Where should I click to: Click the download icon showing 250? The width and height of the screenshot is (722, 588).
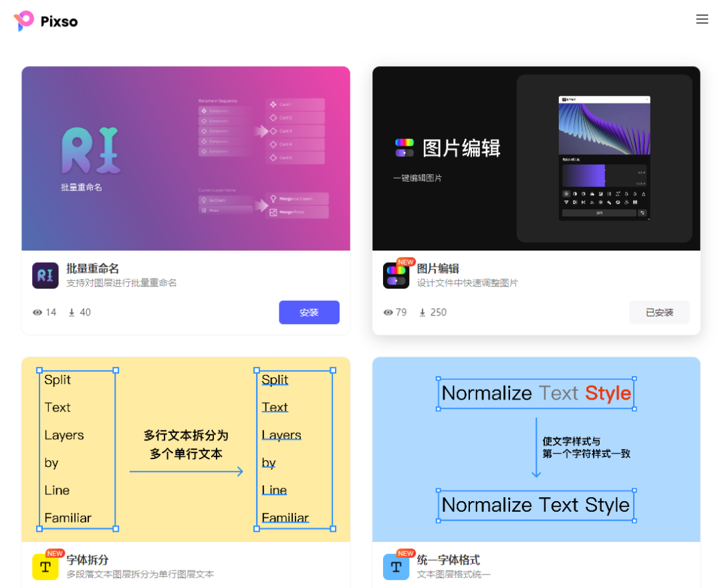(423, 313)
